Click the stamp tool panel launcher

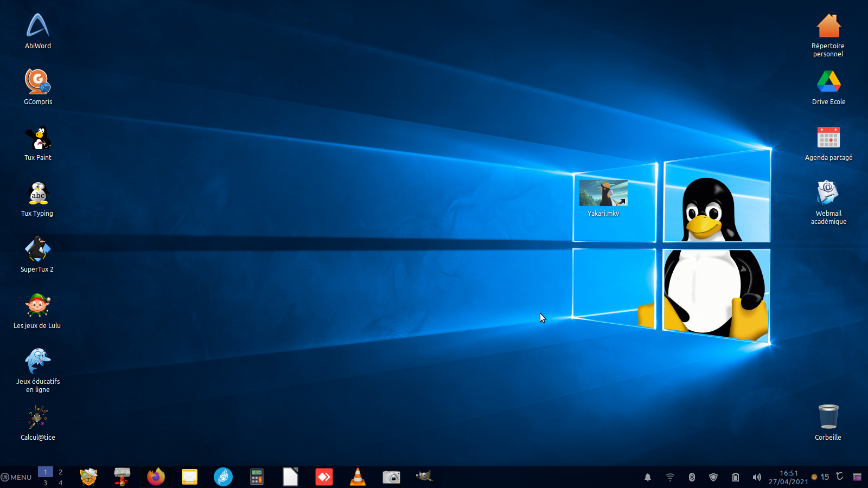(x=122, y=477)
